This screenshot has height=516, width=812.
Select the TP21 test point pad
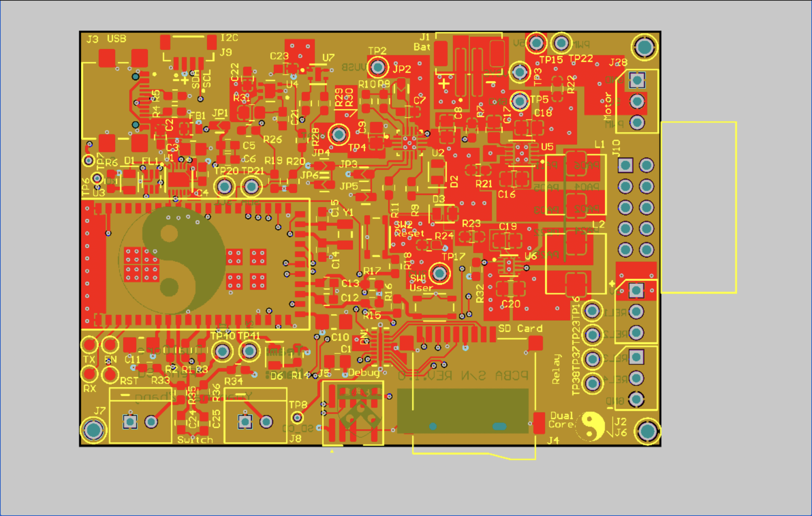[x=251, y=186]
